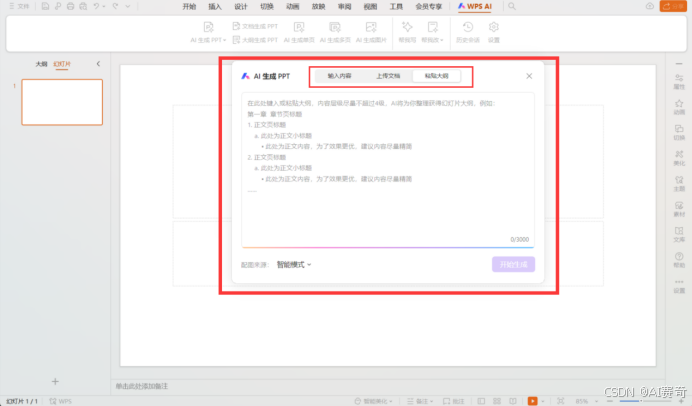This screenshot has height=406, width=692.
Task: Switch to the 视图 ribbon tab
Action: pos(370,6)
